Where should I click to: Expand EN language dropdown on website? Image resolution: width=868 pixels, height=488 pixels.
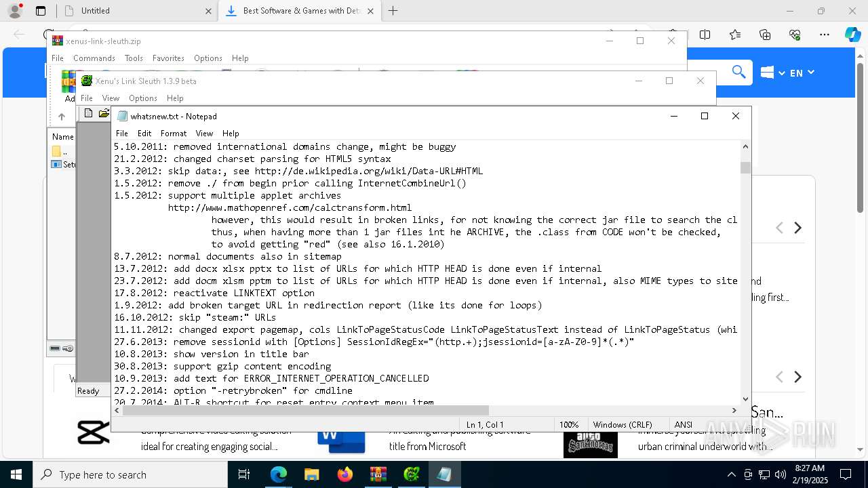802,73
